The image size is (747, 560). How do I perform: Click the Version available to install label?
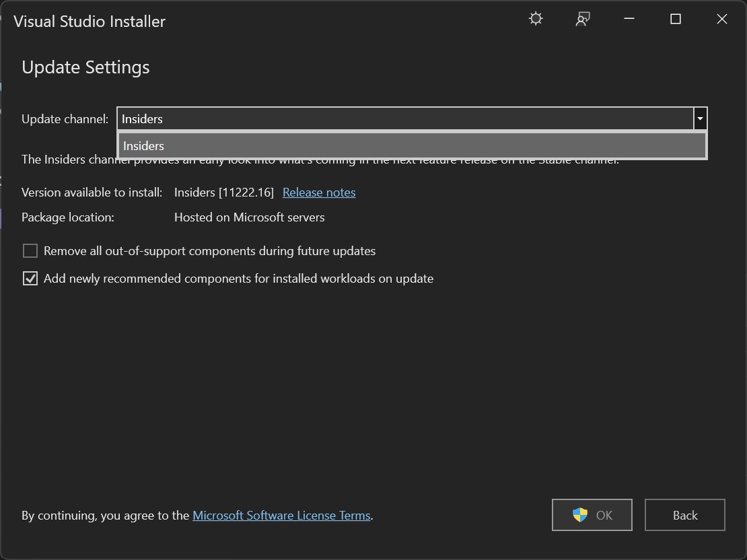[92, 192]
